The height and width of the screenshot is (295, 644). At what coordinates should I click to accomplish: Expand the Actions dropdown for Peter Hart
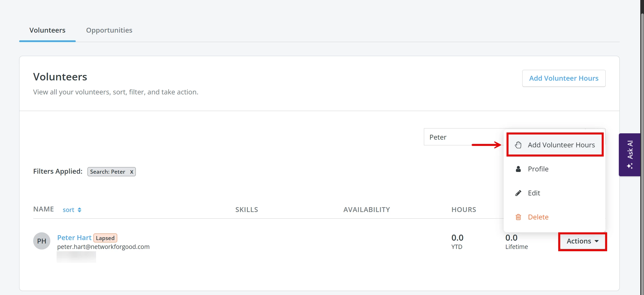pos(582,241)
